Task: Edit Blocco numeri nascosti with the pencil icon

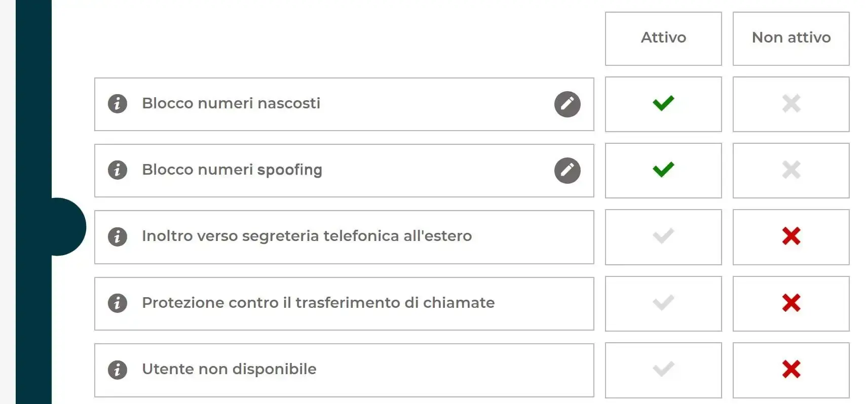Action: click(567, 104)
